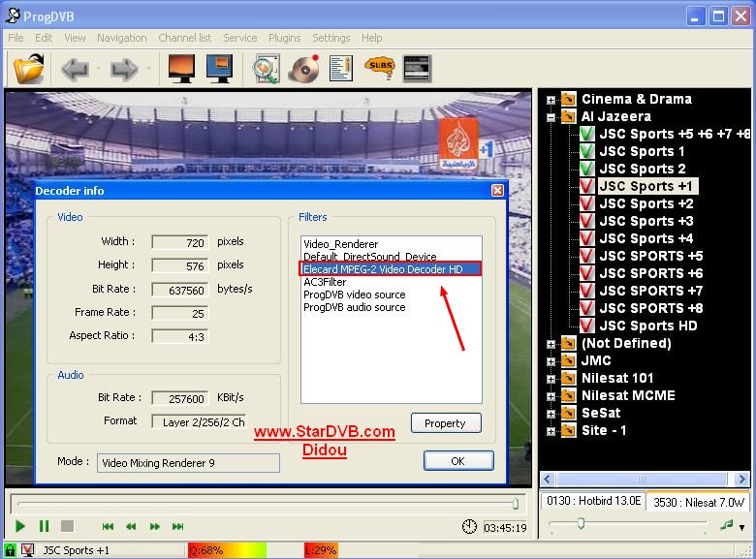Expand the Nilesat 101 folder
Viewport: 756px width, 559px height.
[x=551, y=379]
